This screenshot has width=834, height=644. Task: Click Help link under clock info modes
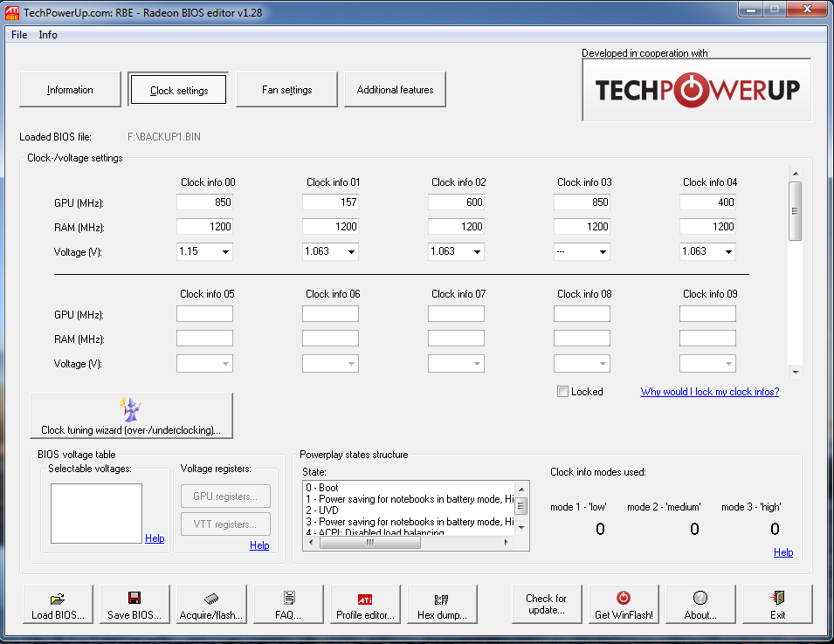(783, 552)
